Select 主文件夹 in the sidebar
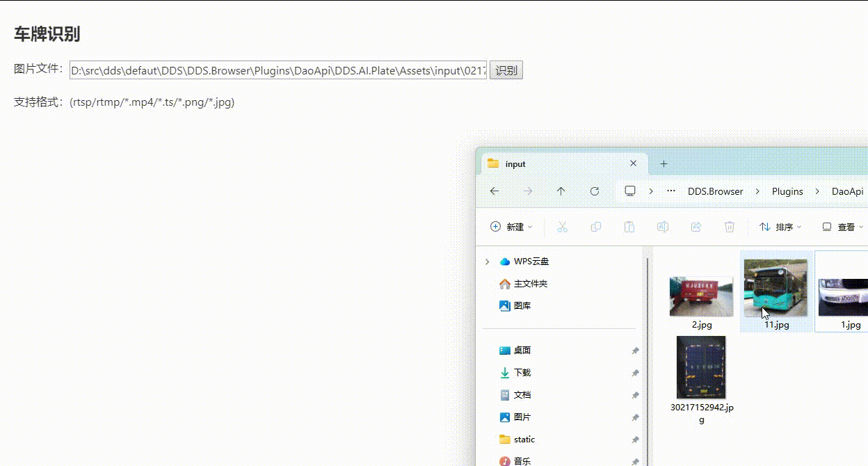The height and width of the screenshot is (466, 868). pos(531,284)
